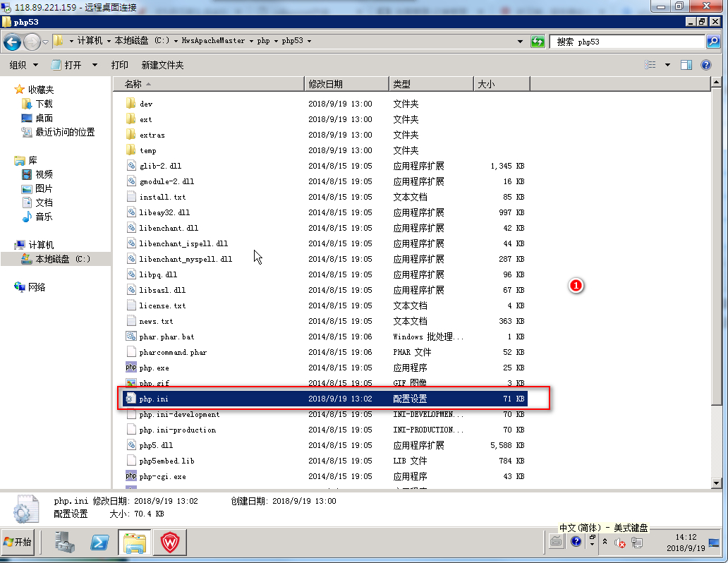Click the 开始 Start button
The image size is (728, 563).
[18, 543]
